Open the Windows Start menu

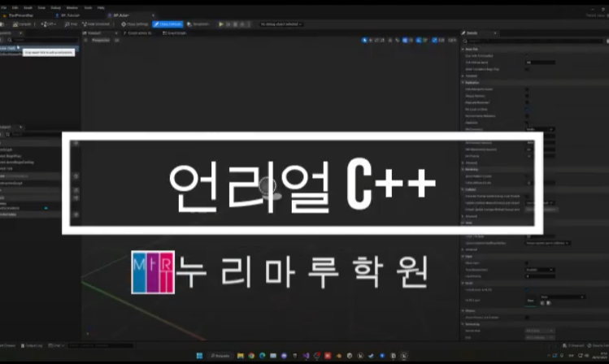pos(201,356)
